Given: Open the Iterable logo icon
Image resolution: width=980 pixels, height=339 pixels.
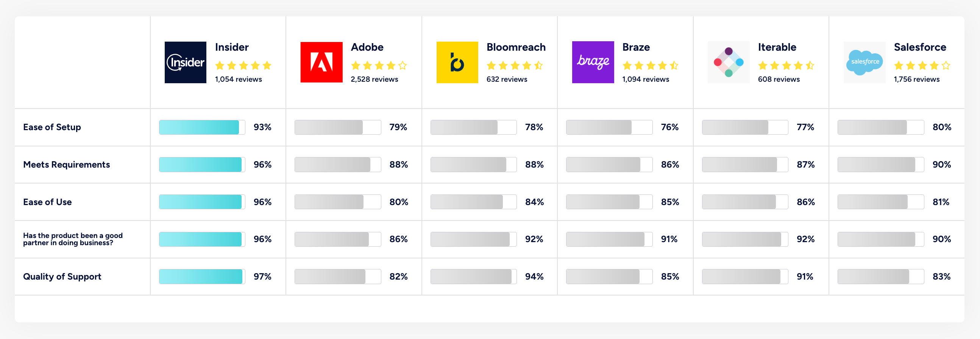Looking at the screenshot, I should point(728,62).
